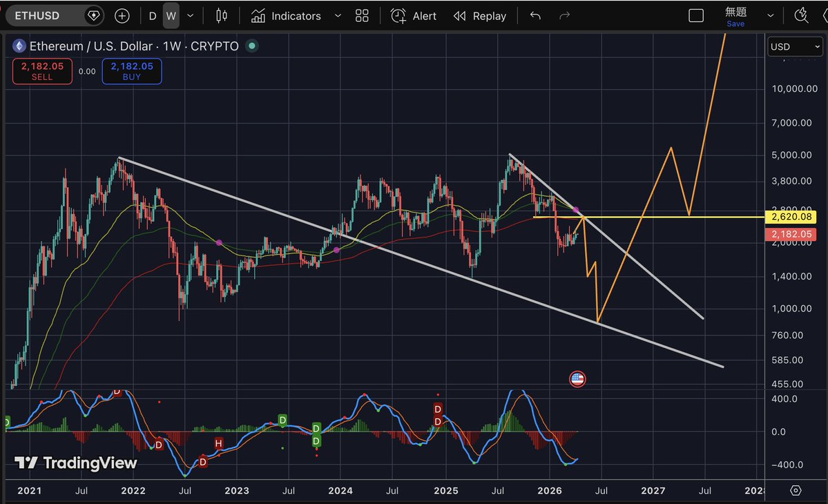This screenshot has height=504, width=828.
Task: Click the US flag economic event marker
Action: 577,378
